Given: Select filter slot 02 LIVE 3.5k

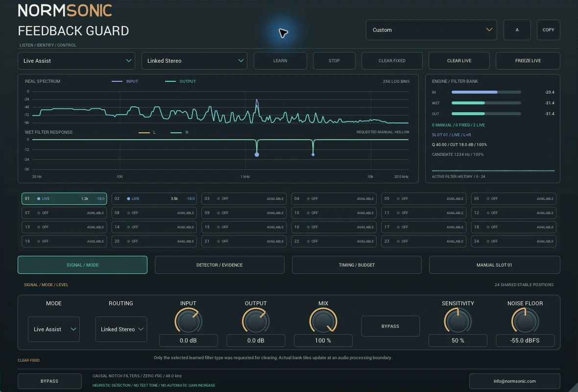Looking at the screenshot, I should click(154, 199).
